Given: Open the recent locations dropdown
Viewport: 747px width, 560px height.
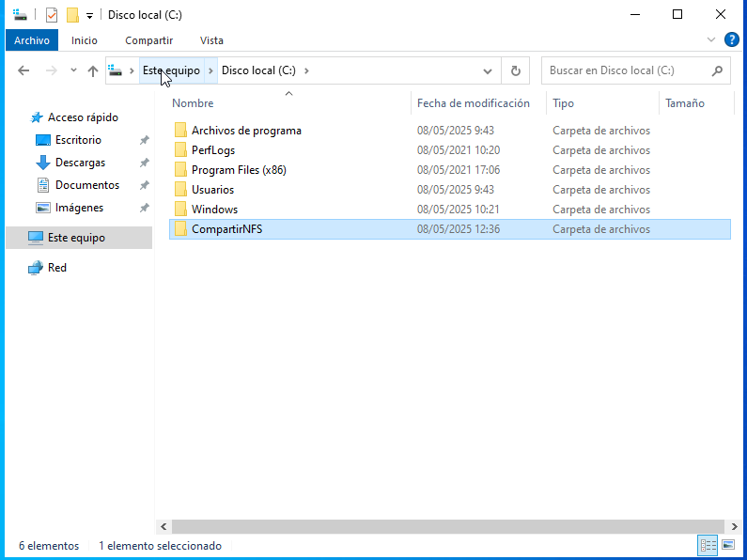Looking at the screenshot, I should click(x=72, y=70).
